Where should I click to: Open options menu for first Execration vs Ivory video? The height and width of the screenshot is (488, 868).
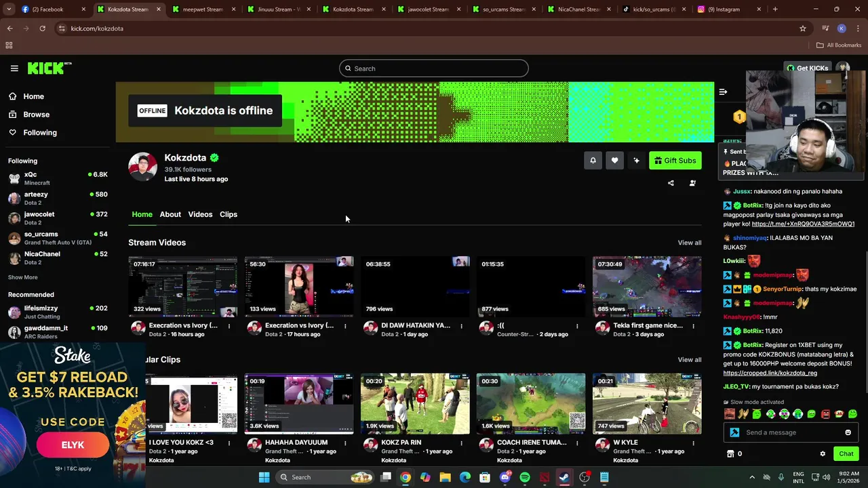[x=229, y=326]
